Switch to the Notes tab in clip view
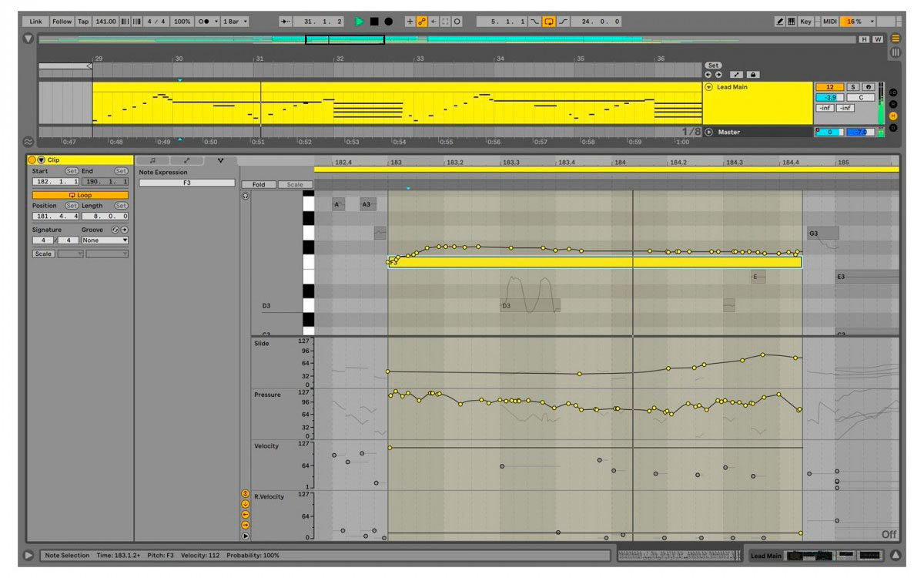 152,160
